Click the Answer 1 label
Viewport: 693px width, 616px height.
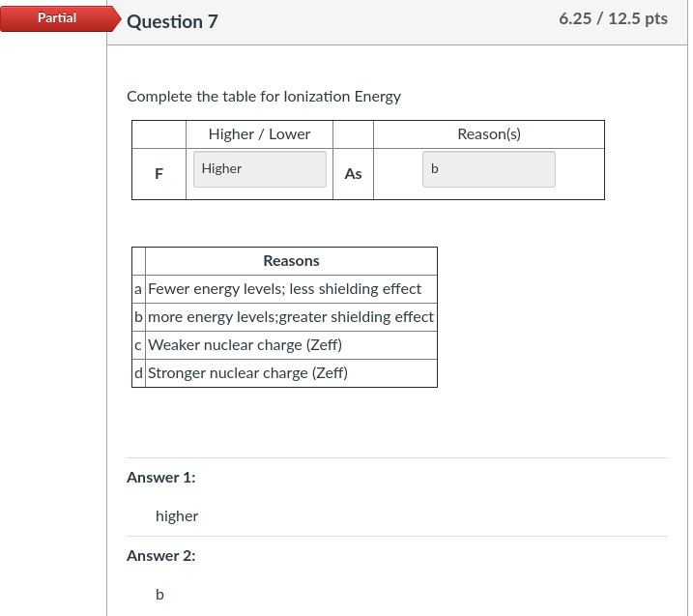tap(161, 478)
